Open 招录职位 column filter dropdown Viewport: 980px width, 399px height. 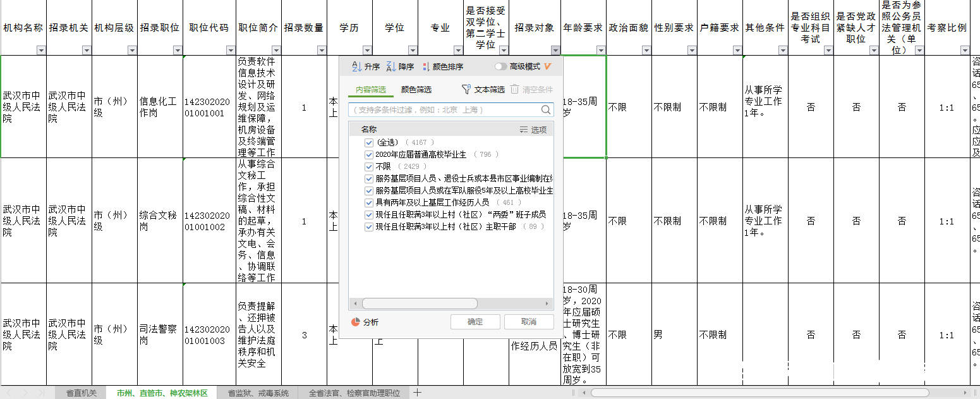click(178, 50)
